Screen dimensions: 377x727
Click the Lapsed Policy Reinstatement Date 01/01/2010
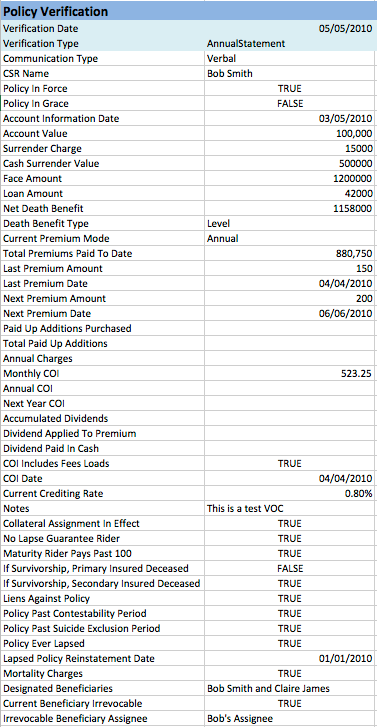click(x=290, y=658)
